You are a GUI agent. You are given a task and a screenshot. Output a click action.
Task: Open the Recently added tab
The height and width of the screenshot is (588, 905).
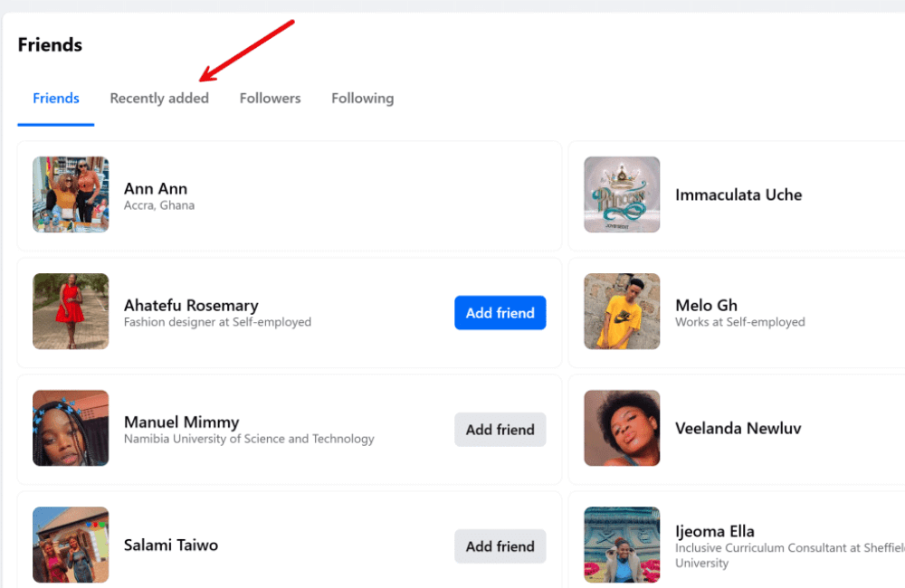[x=159, y=99]
